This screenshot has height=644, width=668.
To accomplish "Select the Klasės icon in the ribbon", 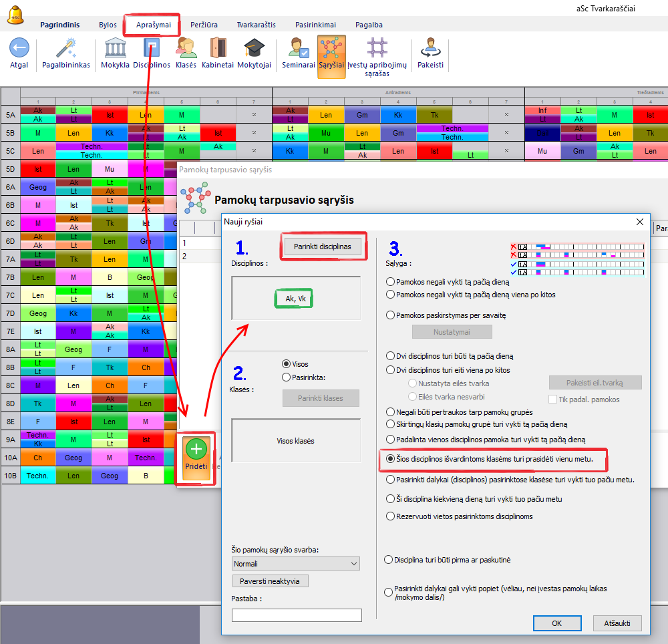I will click(186, 49).
